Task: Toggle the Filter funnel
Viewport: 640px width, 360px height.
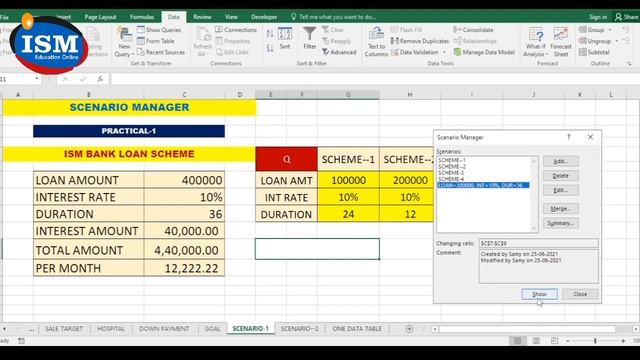Action: pos(310,38)
